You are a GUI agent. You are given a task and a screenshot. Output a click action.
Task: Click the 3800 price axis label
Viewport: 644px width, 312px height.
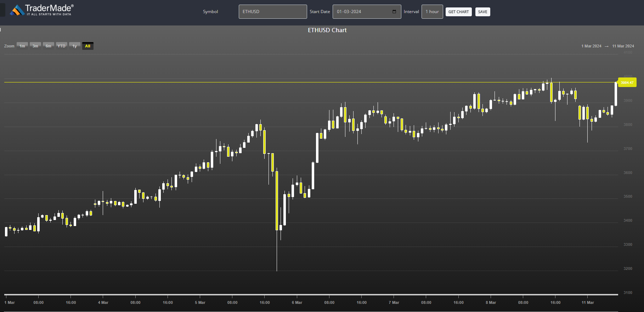tap(628, 125)
